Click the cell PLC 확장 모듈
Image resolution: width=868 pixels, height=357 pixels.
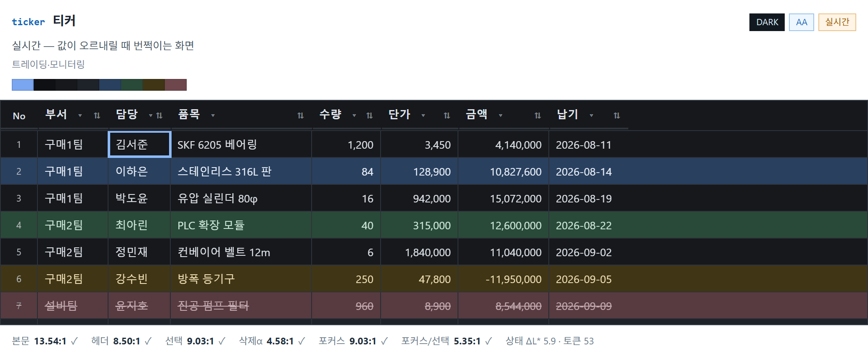[x=241, y=225]
